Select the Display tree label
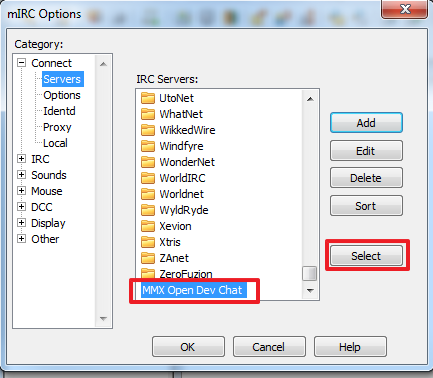The height and width of the screenshot is (378, 433). pyautogui.click(x=48, y=223)
